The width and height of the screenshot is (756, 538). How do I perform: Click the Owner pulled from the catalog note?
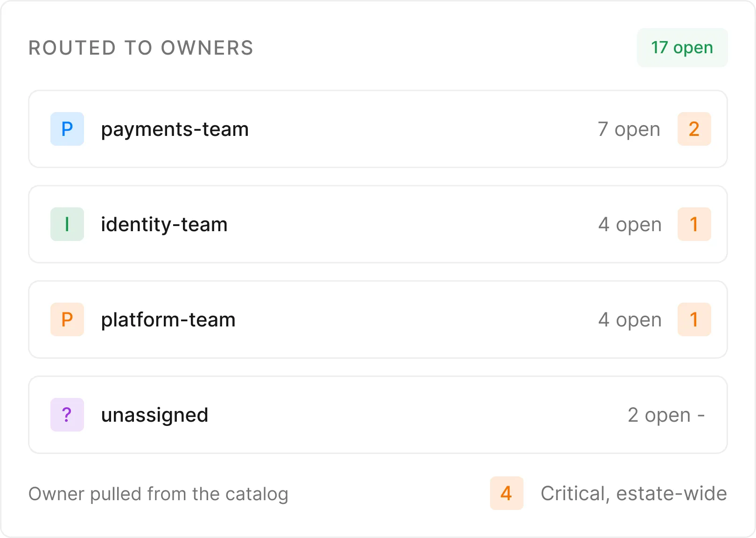pyautogui.click(x=159, y=494)
